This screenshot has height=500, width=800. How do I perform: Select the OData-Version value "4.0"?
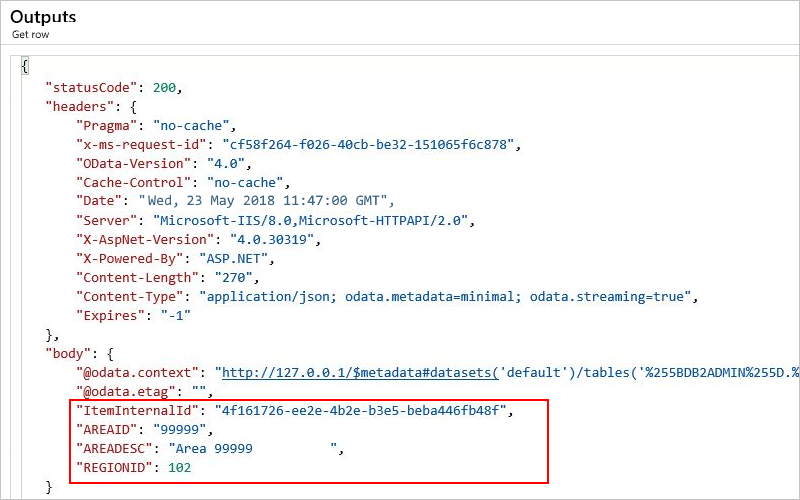tap(226, 163)
